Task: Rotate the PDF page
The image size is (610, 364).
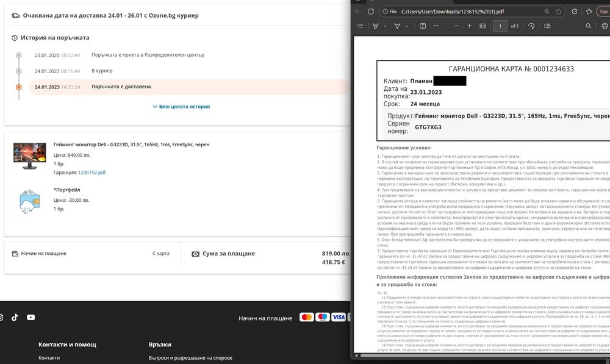Action: click(x=531, y=26)
